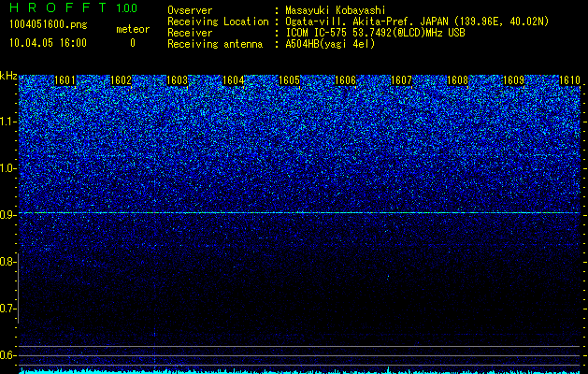Click the 1.0 kHz axis label
This screenshot has height=374, width=588.
coord(7,168)
